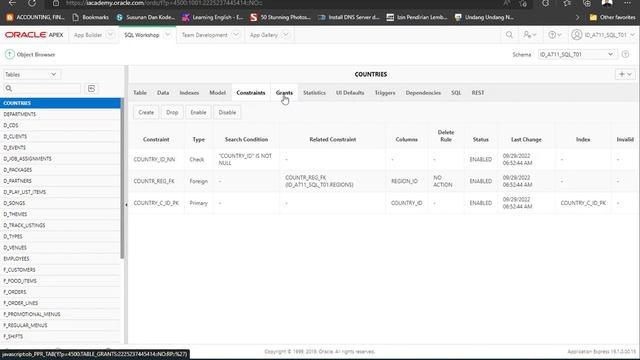Click the COUNTRY_C_ID_PK constraint name cell
The height and width of the screenshot is (360, 640).
(x=156, y=203)
